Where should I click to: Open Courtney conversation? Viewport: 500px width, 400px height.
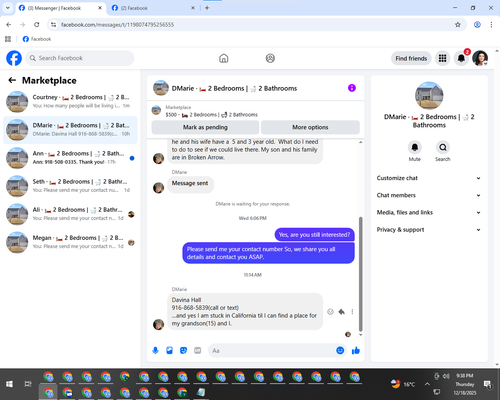click(x=70, y=102)
